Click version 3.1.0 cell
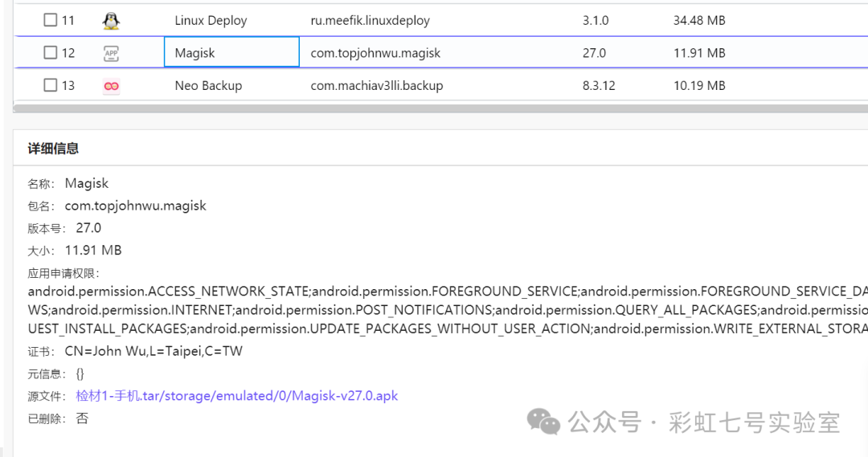868x457 pixels. click(595, 20)
